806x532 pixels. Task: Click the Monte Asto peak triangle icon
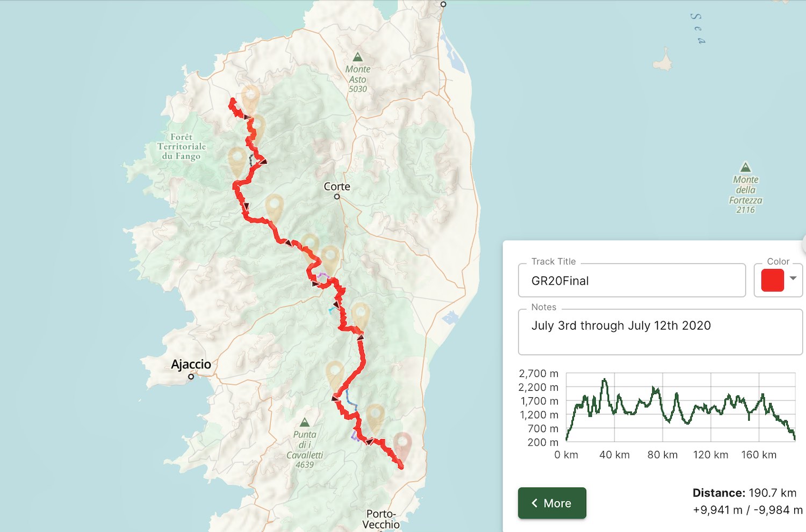click(357, 57)
